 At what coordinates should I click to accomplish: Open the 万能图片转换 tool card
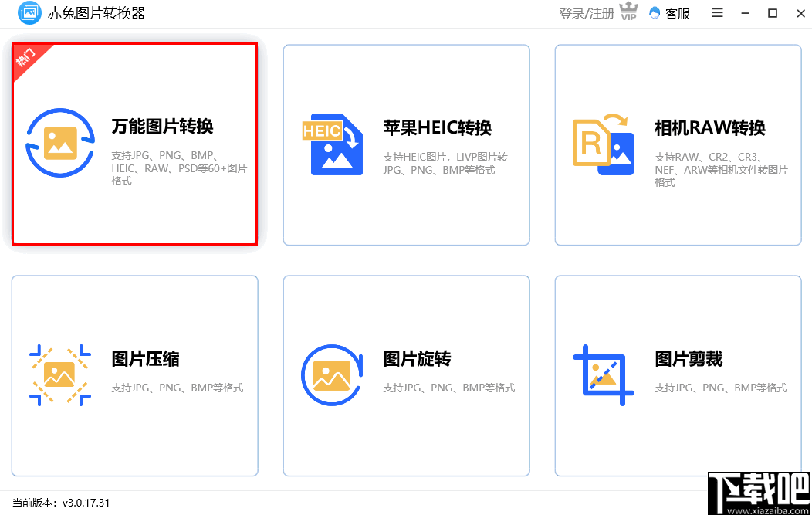[x=135, y=144]
